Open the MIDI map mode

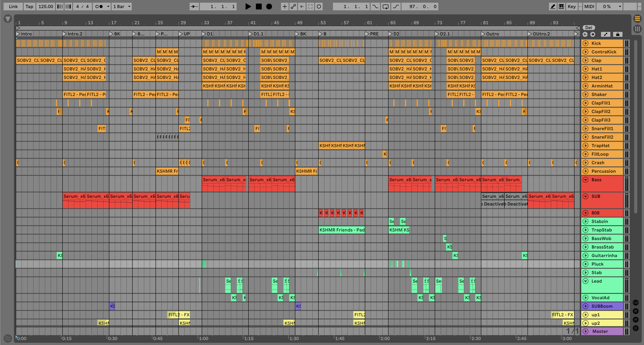[589, 7]
